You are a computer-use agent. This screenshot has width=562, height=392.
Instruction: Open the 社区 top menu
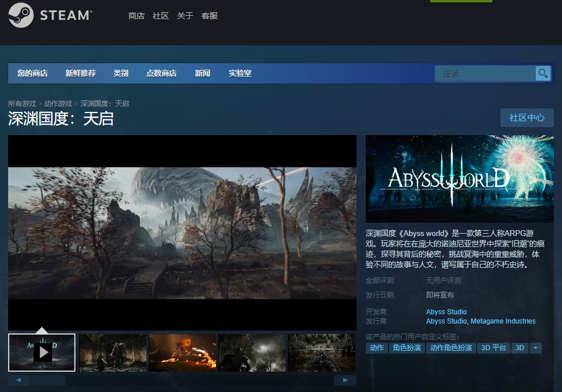[x=161, y=16]
